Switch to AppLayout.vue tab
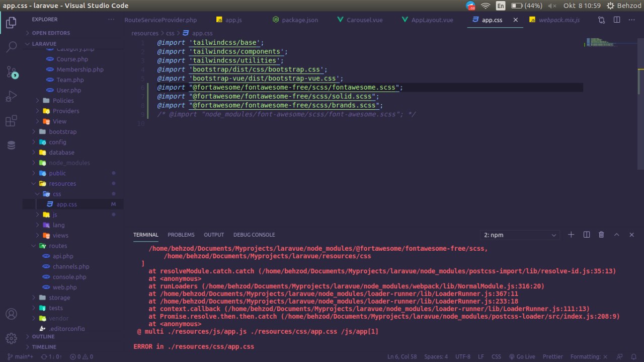Image resolution: width=644 pixels, height=362 pixels. (428, 20)
